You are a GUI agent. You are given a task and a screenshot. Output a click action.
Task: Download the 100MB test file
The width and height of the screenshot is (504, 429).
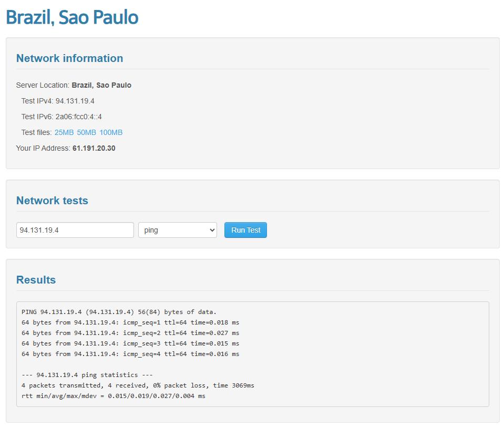111,132
